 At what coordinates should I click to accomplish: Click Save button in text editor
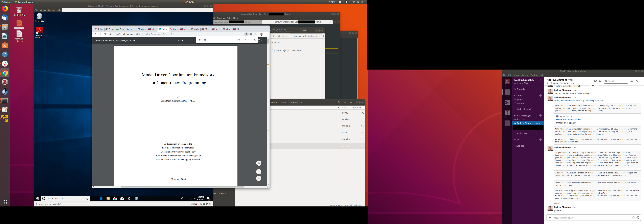pos(303,30)
